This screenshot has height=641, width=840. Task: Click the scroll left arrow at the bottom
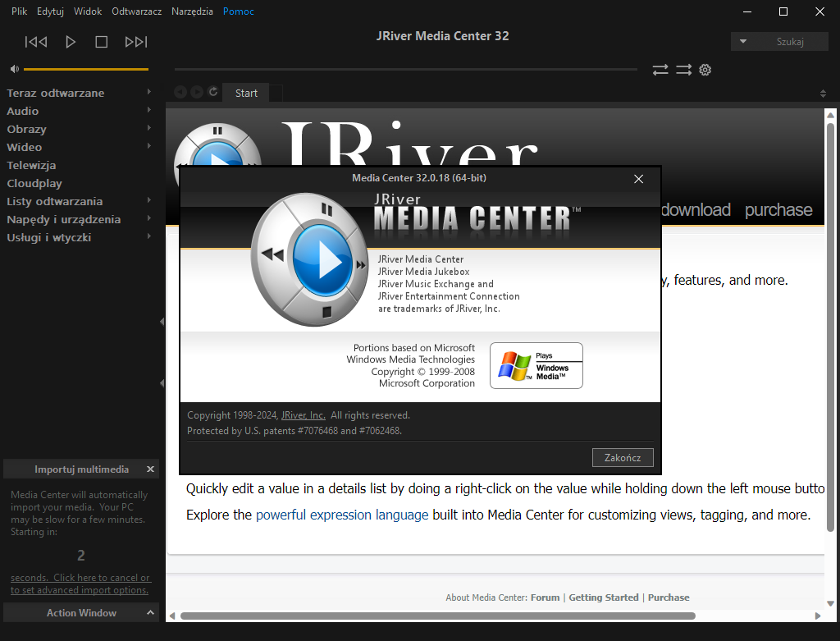[x=172, y=616]
